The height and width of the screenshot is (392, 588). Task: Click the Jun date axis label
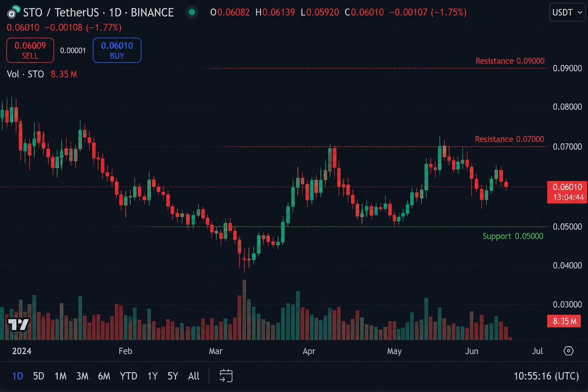(472, 351)
